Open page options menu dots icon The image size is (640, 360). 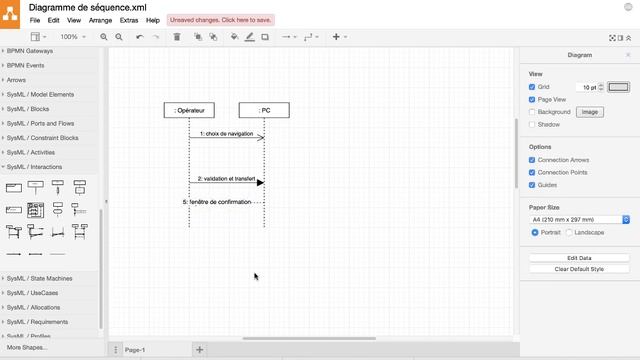tap(116, 350)
